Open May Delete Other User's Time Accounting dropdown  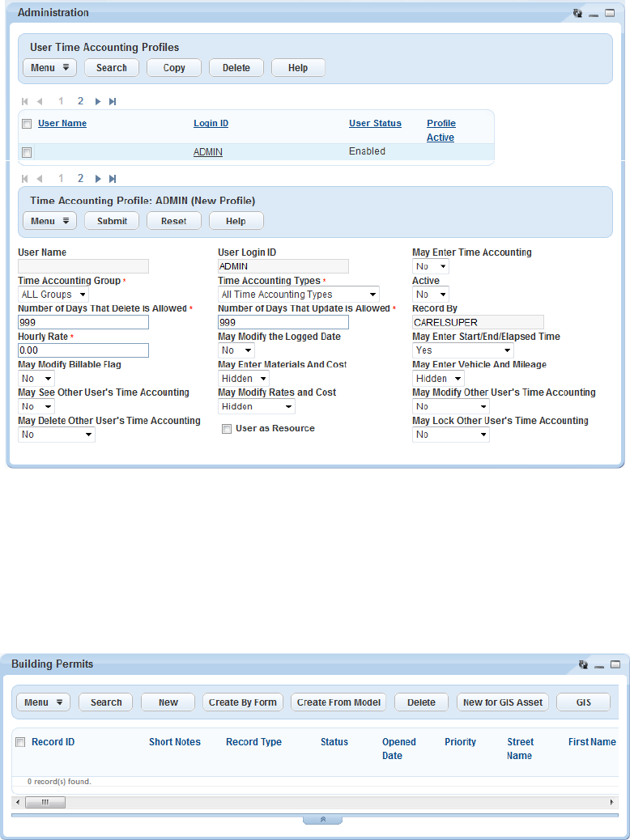point(57,434)
